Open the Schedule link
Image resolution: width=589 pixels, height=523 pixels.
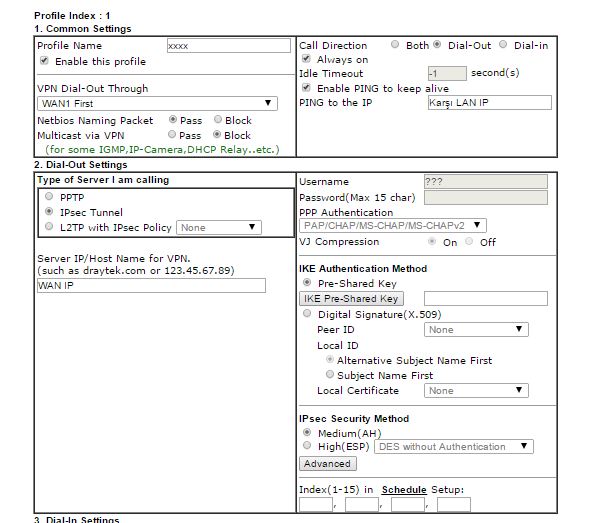tap(404, 490)
